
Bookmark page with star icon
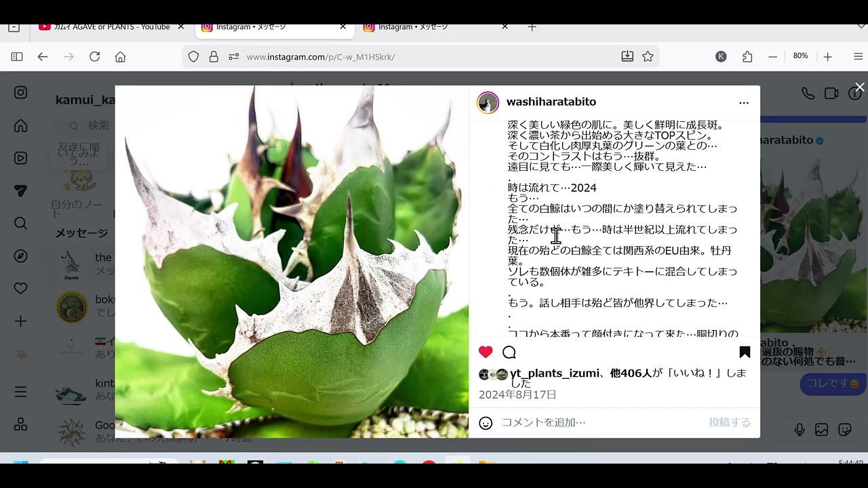click(x=648, y=56)
